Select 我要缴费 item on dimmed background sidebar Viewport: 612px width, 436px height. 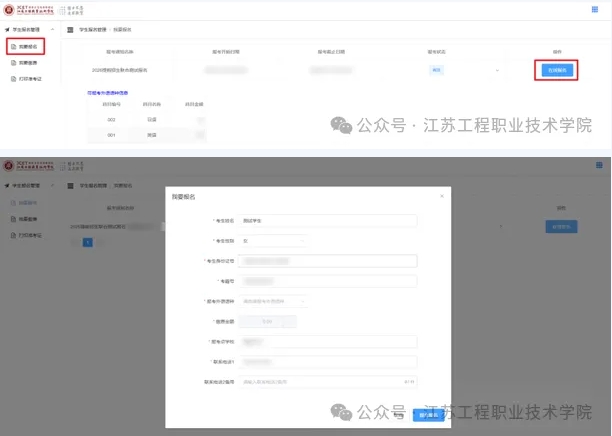click(24, 219)
